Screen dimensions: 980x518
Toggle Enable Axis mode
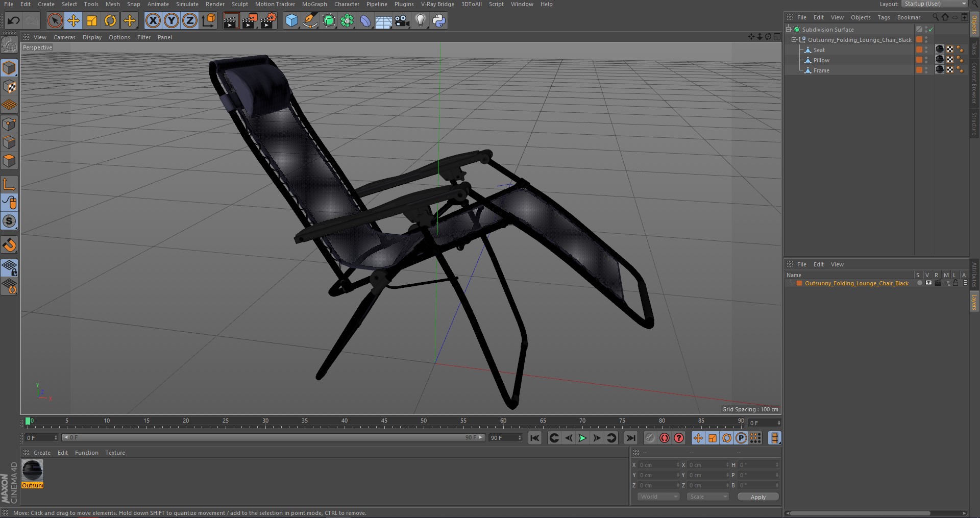(x=9, y=184)
